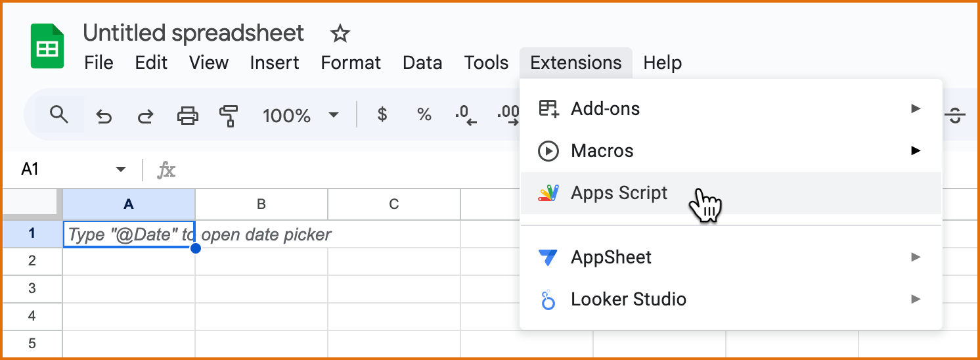Select the paint format roller icon
Viewport: 980px width, 360px height.
tap(228, 116)
